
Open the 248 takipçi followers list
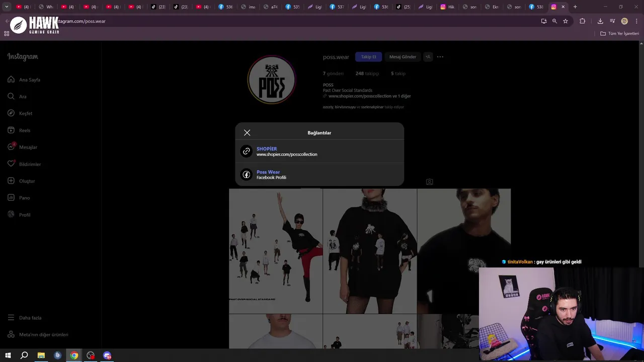tap(367, 73)
